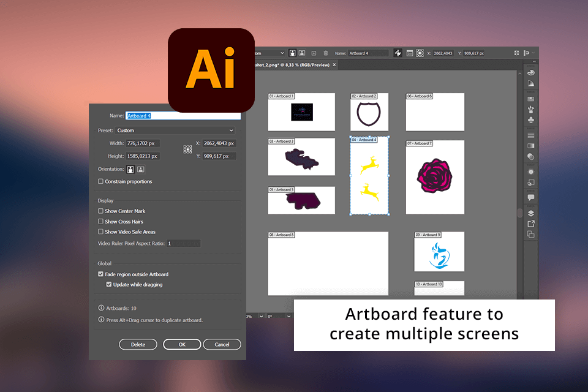The image size is (588, 392).
Task: Select 02 - Artboard 2 with shield
Action: coord(369,112)
